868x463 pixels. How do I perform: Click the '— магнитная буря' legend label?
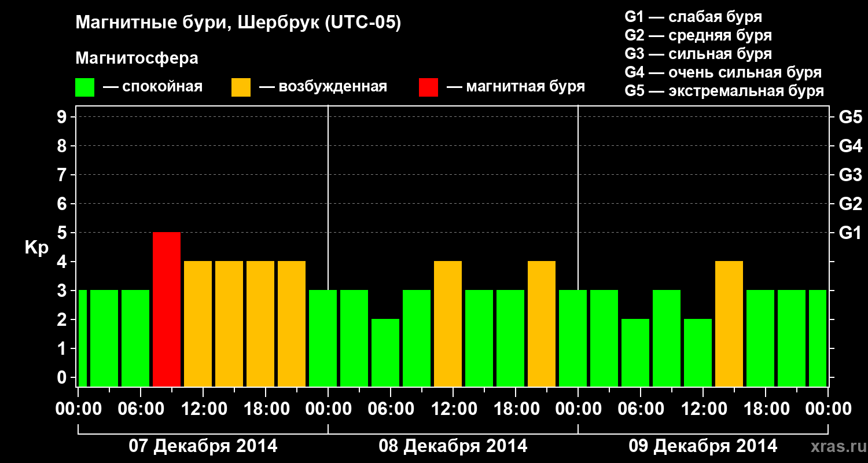tap(516, 87)
